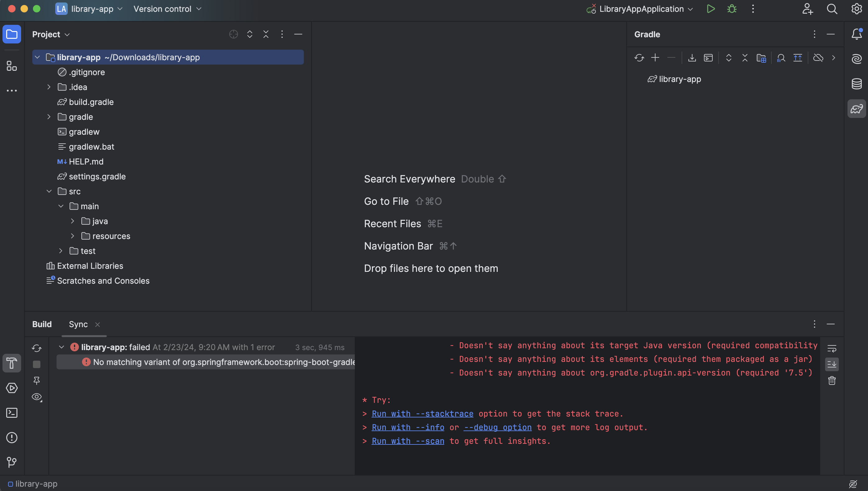Open the Notifications bell
Screen dimensions: 868x491
coord(857,34)
